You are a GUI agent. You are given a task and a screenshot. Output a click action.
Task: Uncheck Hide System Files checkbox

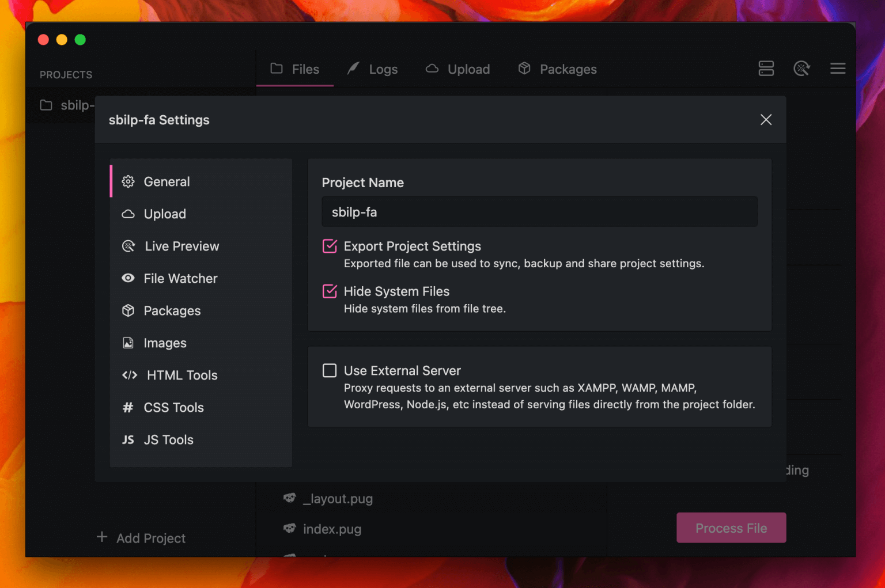click(x=330, y=291)
